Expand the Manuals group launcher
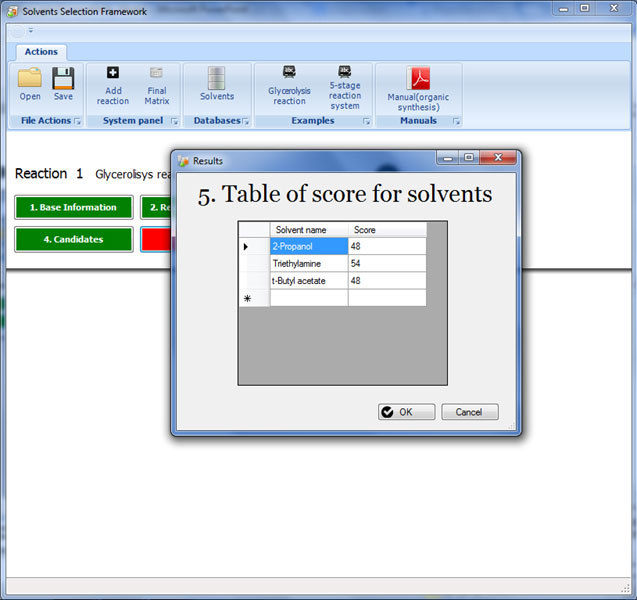This screenshot has width=637, height=600. [x=456, y=122]
